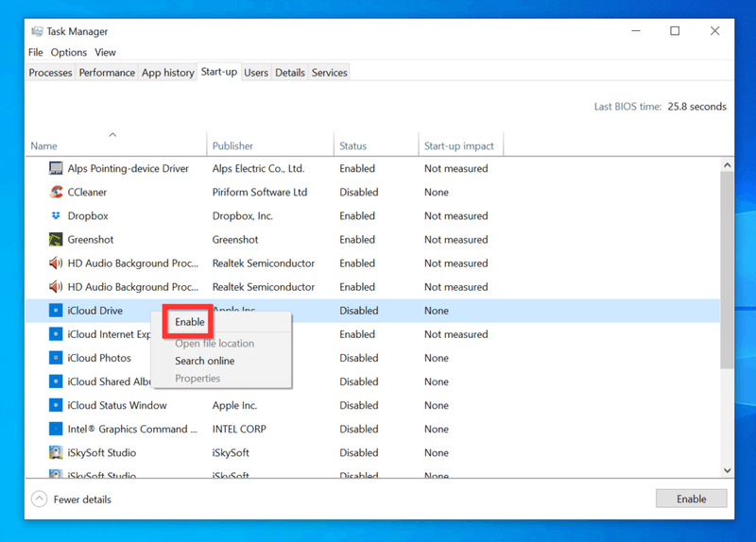756x542 pixels.
Task: Click Piriform Software Ltd publisher cell
Action: coord(259,193)
